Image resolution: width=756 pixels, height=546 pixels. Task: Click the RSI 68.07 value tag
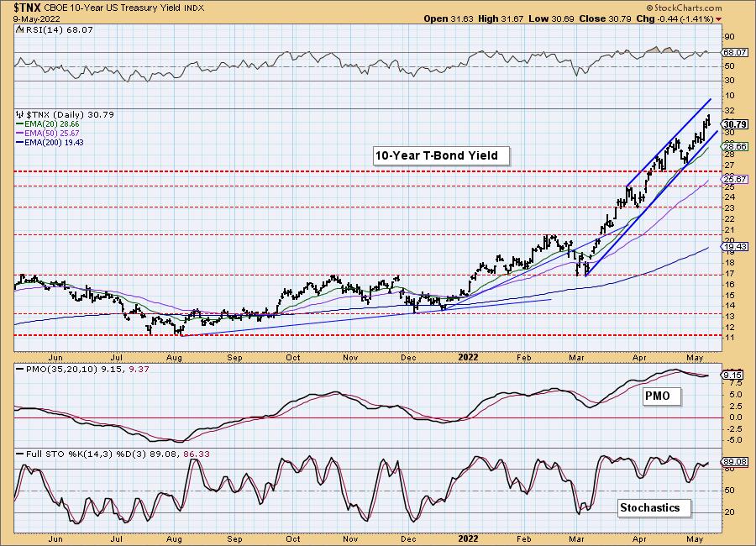[x=735, y=53]
